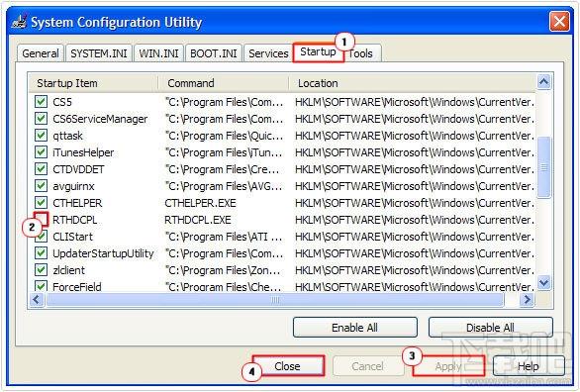Click the Enable All button
Image resolution: width=580 pixels, height=392 pixels.
[354, 328]
